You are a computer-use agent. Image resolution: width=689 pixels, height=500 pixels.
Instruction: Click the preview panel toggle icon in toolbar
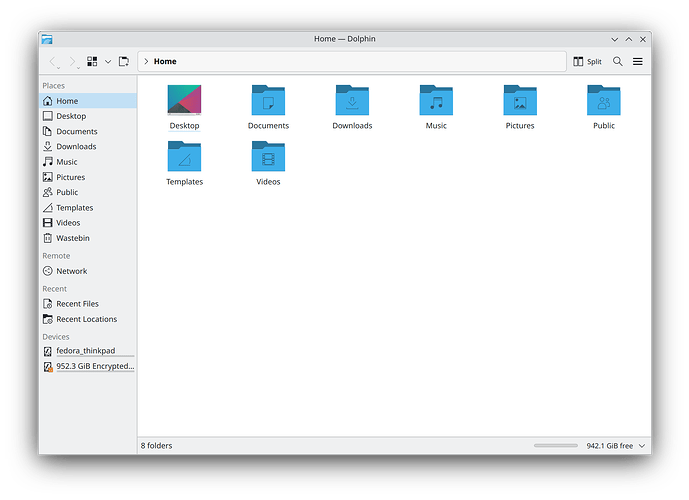click(x=124, y=61)
